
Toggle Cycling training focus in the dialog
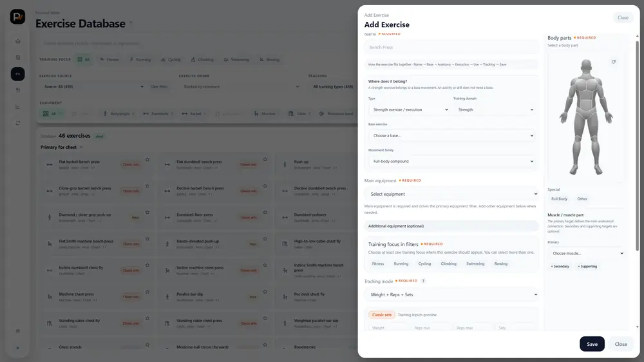click(424, 264)
